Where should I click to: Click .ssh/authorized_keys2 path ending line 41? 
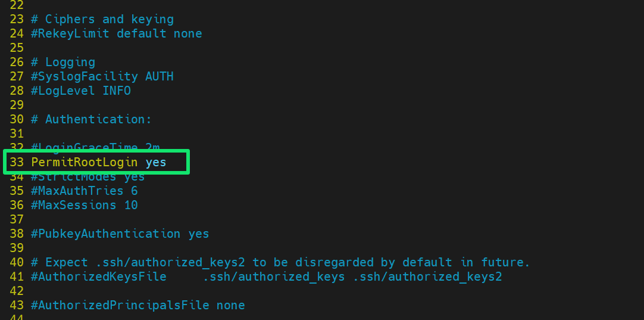click(445, 276)
